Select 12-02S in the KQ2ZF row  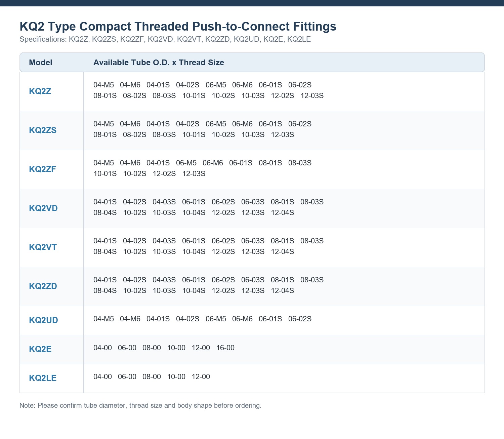(164, 174)
